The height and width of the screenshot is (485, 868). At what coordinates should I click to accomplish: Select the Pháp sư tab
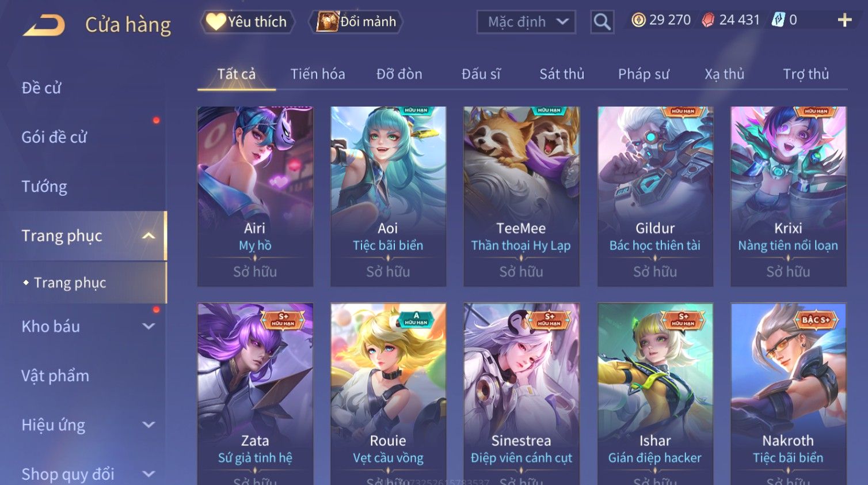click(644, 74)
